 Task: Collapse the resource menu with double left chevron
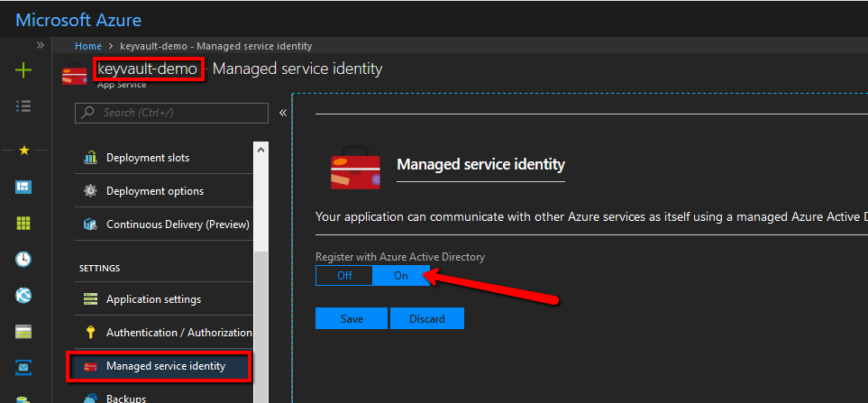click(283, 113)
